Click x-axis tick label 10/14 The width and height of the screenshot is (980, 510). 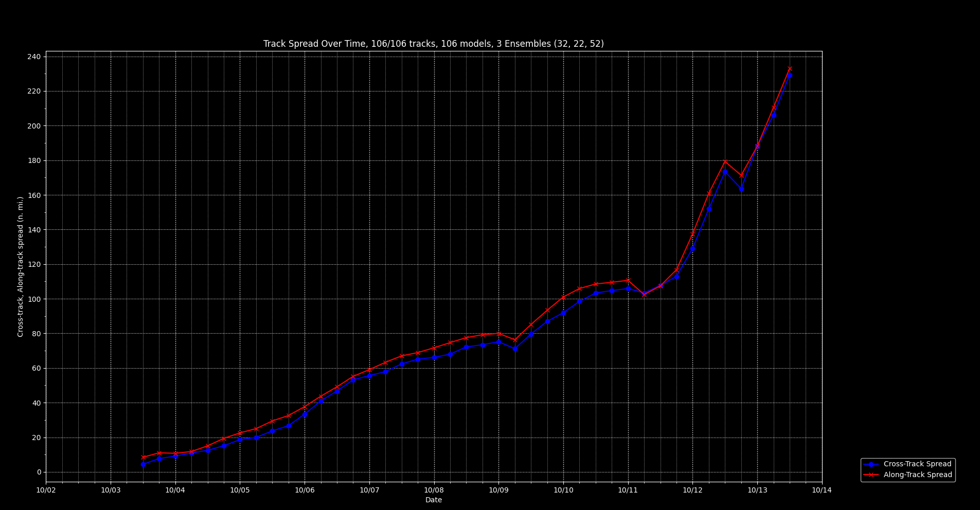[x=822, y=490]
